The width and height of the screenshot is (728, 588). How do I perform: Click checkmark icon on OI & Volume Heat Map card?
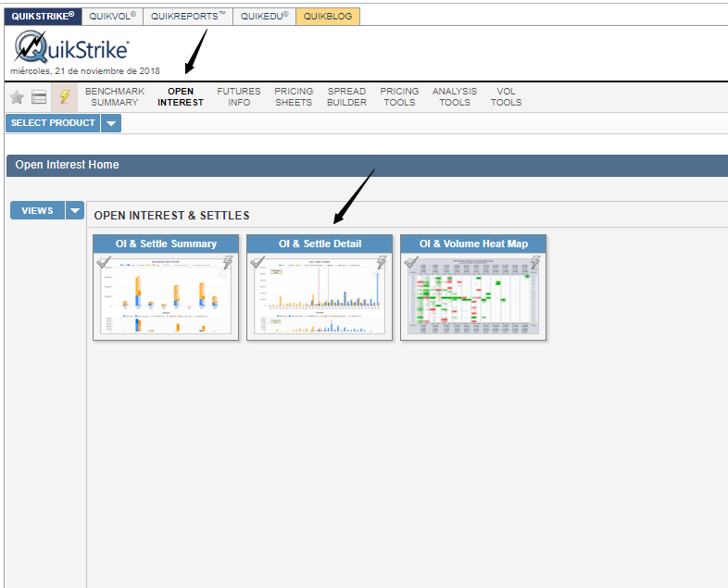[411, 262]
